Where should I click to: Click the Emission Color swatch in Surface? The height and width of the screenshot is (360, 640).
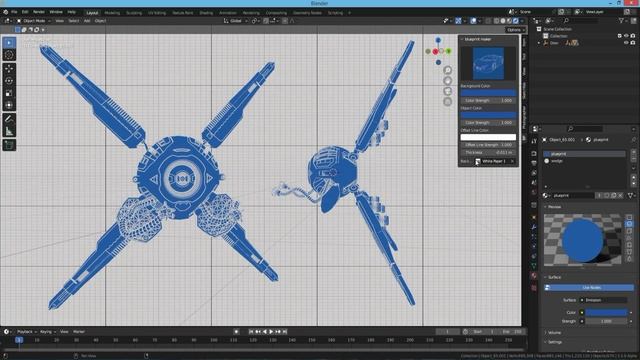tap(606, 313)
